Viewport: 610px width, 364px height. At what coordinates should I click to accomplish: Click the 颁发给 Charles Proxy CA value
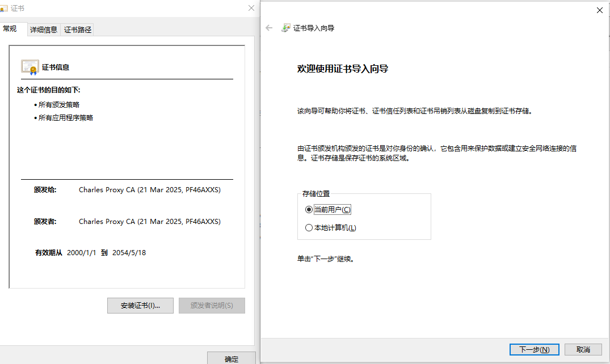coord(150,190)
